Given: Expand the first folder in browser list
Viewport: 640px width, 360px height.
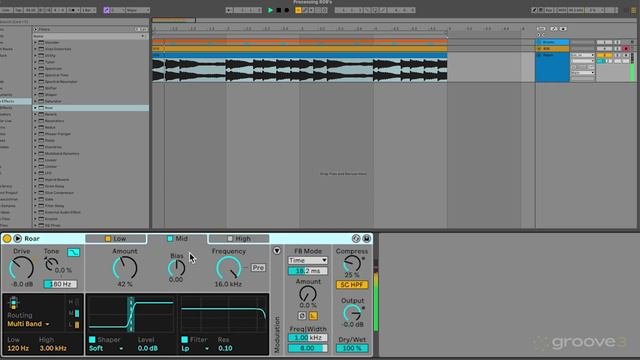Looking at the screenshot, I should tap(36, 42).
